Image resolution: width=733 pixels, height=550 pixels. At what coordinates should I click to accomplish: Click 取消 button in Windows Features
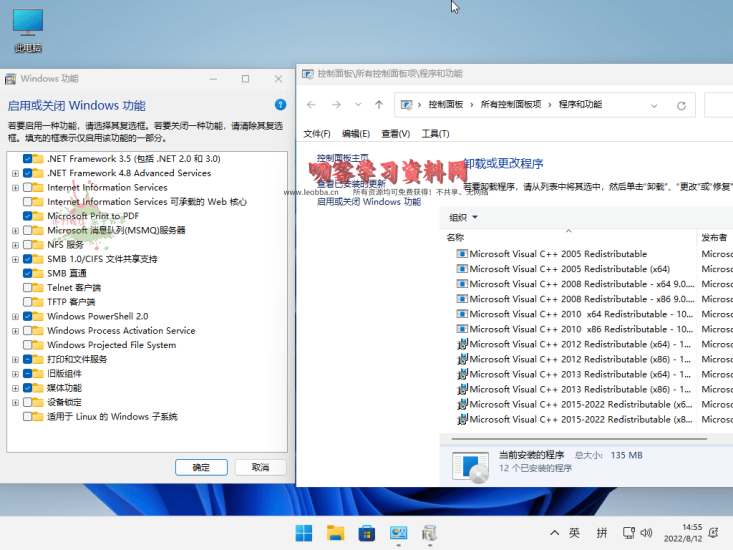coord(260,467)
